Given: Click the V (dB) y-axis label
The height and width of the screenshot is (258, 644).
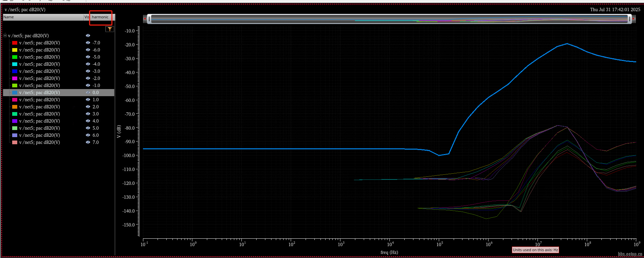Looking at the screenshot, I should pyautogui.click(x=119, y=131).
